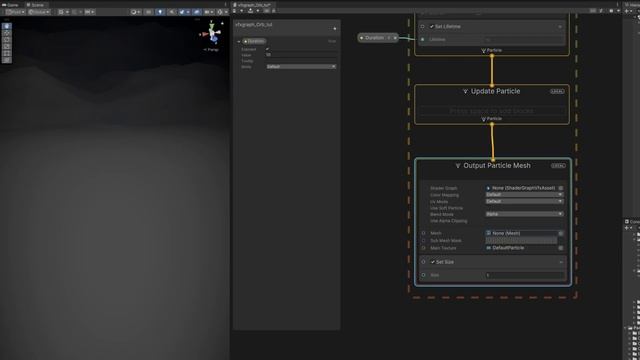The width and height of the screenshot is (640, 360).
Task: Click the Duration Value field
Action: click(x=301, y=55)
